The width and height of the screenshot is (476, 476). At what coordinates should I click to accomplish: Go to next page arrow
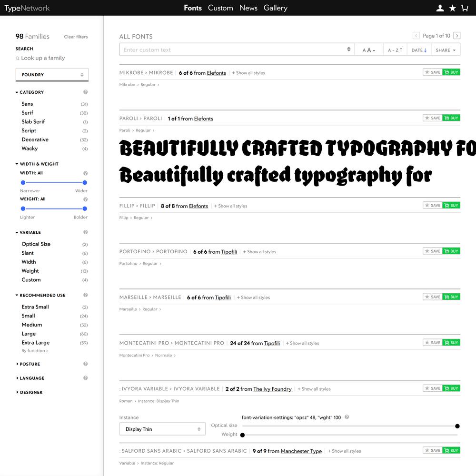[x=456, y=36]
